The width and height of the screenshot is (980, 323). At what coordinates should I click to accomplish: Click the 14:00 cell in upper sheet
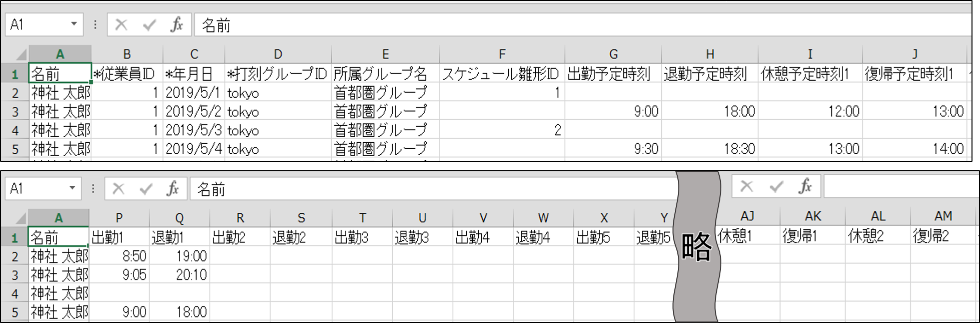click(x=915, y=149)
